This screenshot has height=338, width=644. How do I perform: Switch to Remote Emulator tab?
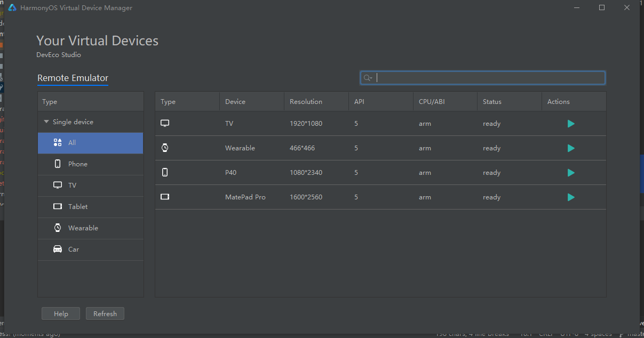tap(73, 78)
